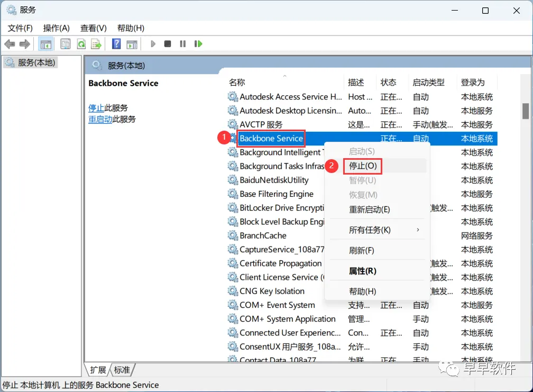Click gear icon of BranchCache row
The image size is (533, 392).
233,235
